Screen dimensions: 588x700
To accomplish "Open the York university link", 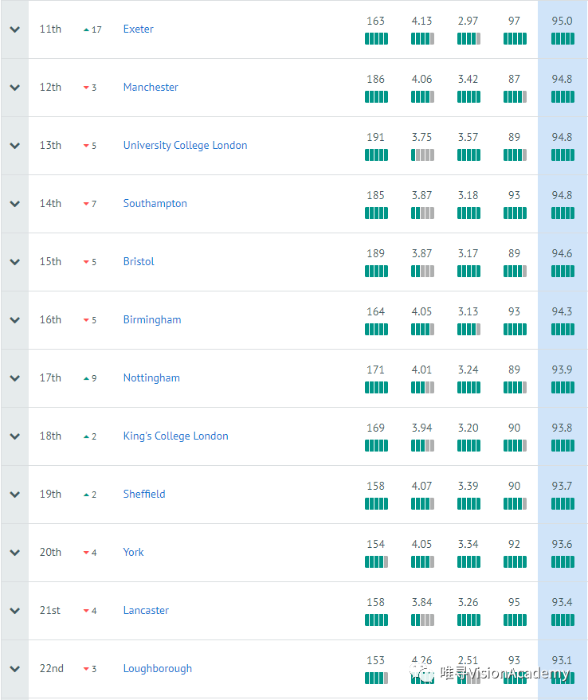I will (133, 552).
